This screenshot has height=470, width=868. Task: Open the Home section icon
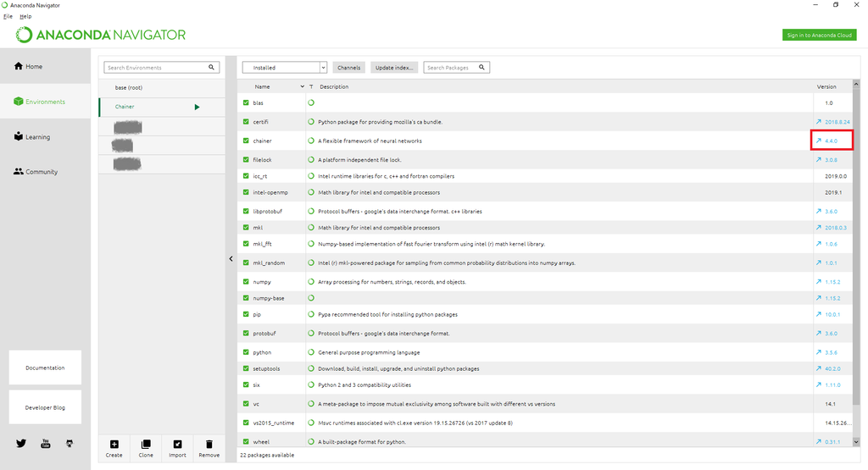pos(19,66)
